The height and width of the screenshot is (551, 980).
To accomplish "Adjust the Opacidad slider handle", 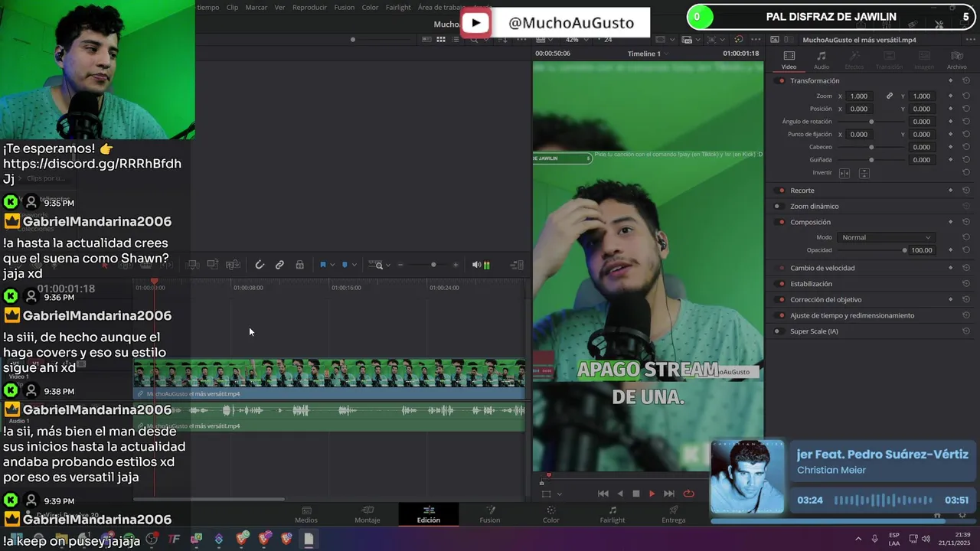I will (904, 250).
